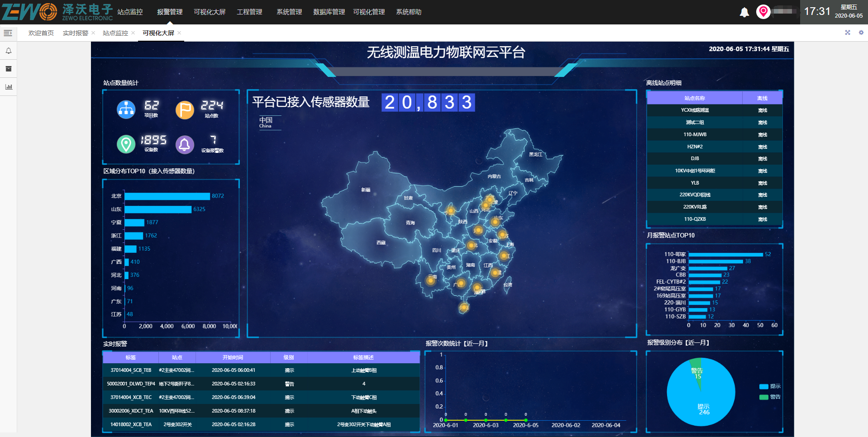This screenshot has height=437, width=868.
Task: Switch to the 站点监控 tab
Action: click(x=115, y=33)
